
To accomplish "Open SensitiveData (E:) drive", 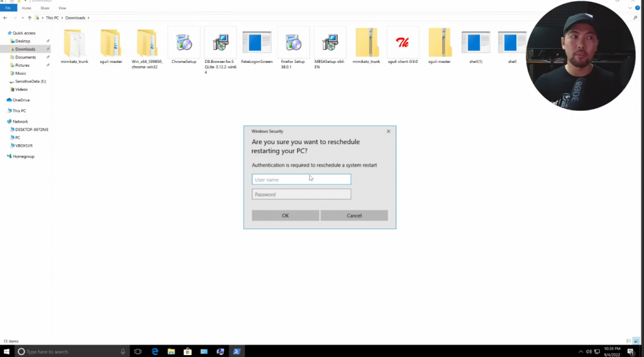I will click(30, 81).
